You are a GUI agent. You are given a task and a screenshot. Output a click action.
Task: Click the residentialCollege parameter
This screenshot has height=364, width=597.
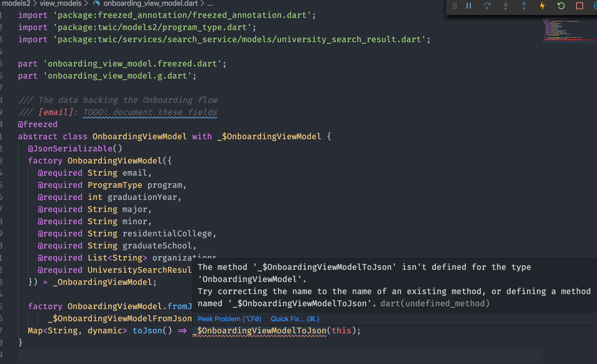167,233
